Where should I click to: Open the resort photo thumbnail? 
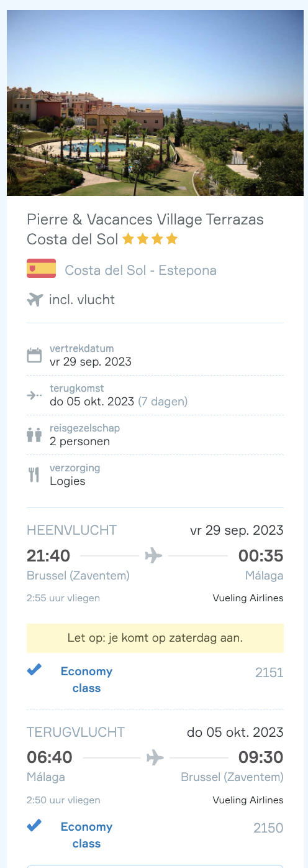pos(155,103)
